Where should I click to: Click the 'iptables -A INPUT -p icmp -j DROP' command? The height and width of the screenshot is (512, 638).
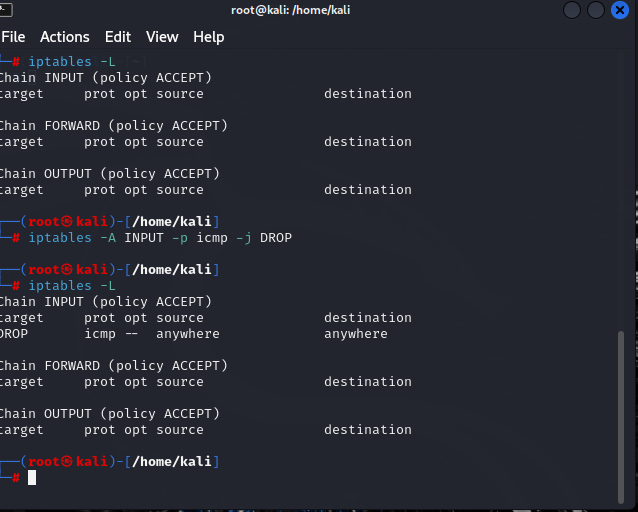click(x=160, y=238)
